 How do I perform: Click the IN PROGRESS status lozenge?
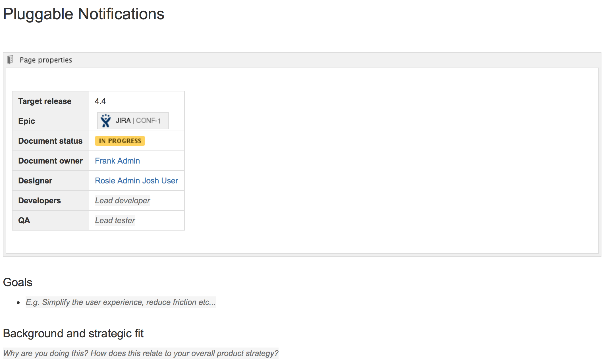pos(120,141)
